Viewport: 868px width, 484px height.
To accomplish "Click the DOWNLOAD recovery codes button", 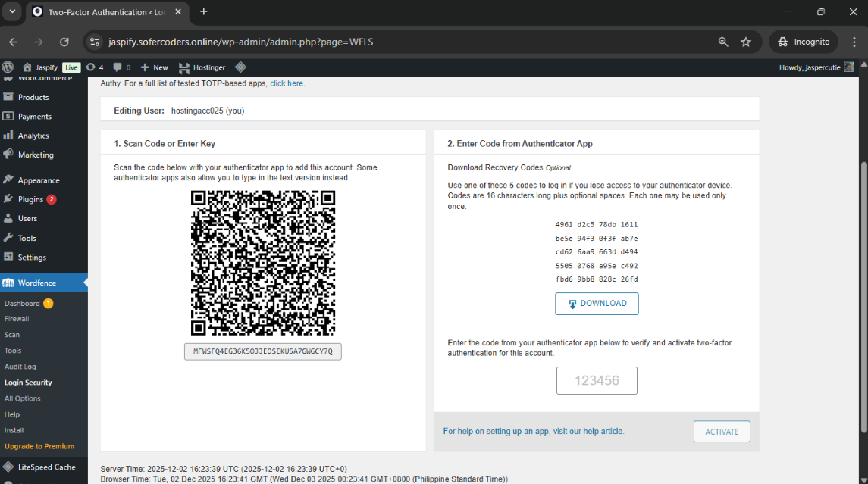I will tap(597, 303).
